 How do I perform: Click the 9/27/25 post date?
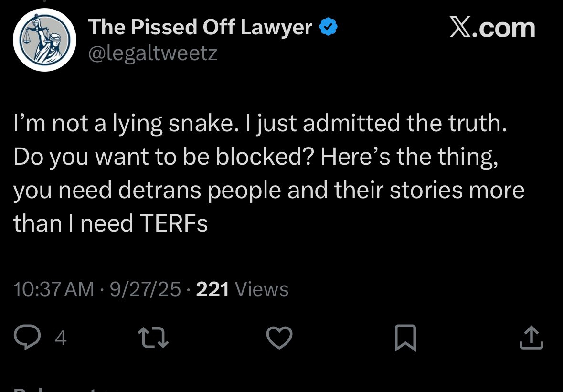point(145,289)
